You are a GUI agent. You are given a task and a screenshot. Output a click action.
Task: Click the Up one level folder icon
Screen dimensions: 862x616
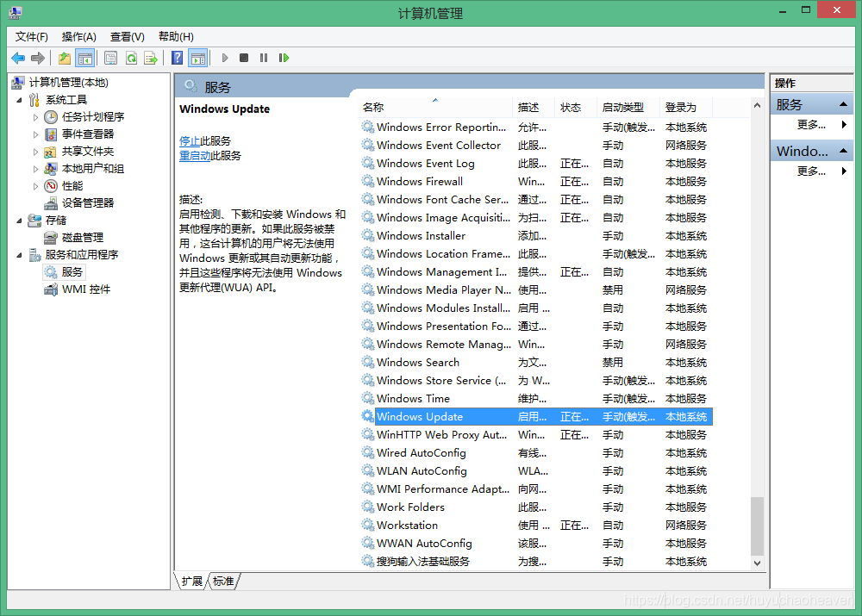[65, 58]
